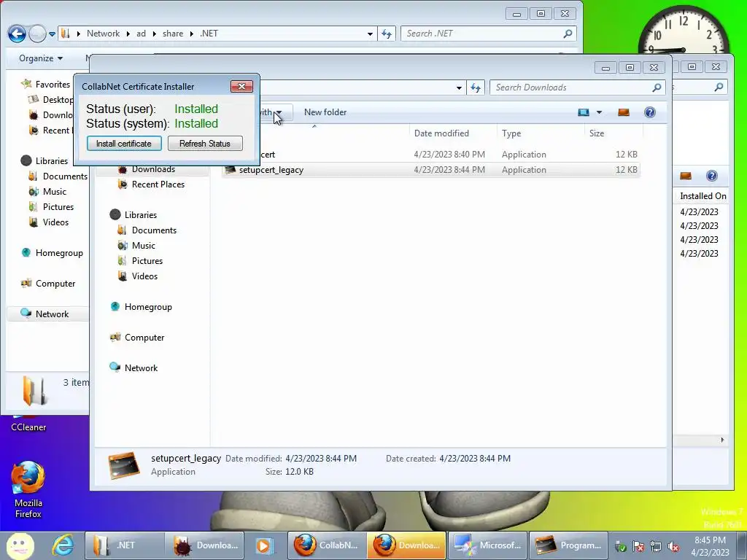Image resolution: width=747 pixels, height=560 pixels.
Task: Select Recent Places in the Downloads window sidebar
Action: pyautogui.click(x=158, y=184)
